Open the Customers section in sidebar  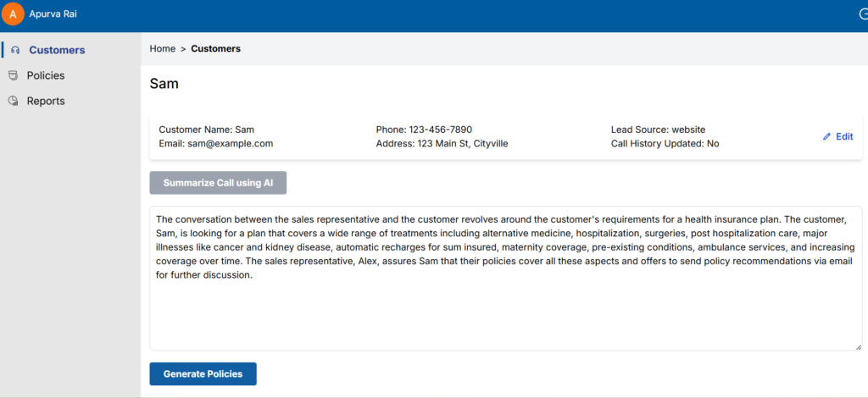click(x=57, y=50)
